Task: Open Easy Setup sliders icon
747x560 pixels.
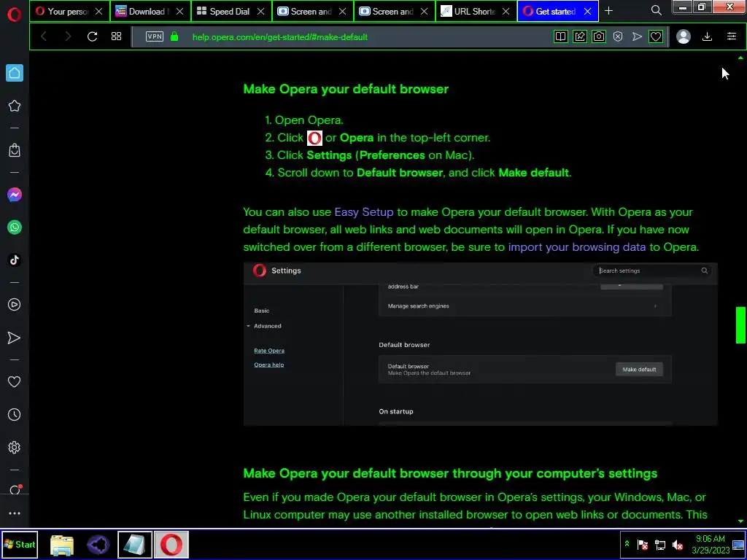Action: tap(732, 36)
